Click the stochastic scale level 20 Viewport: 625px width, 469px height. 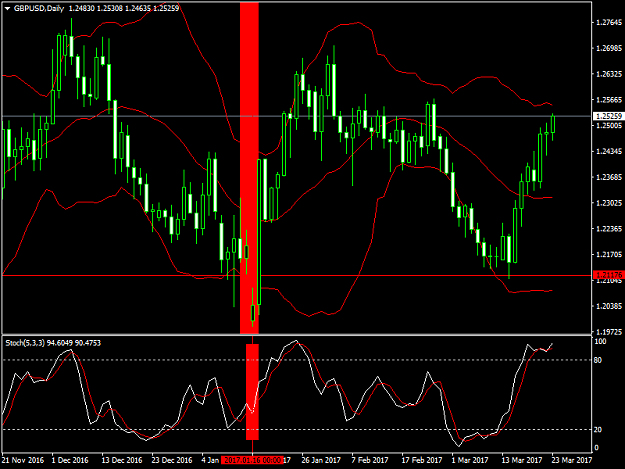598,430
